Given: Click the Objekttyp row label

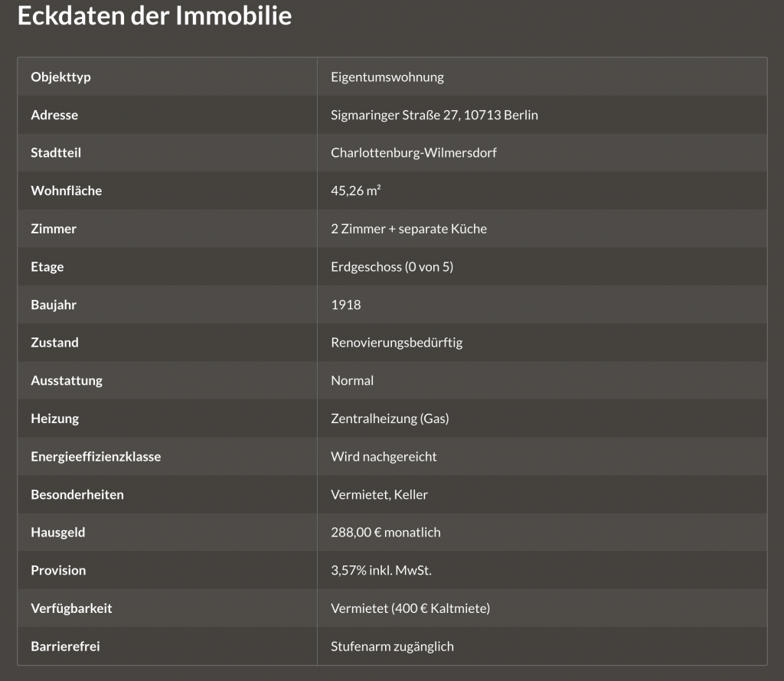Looking at the screenshot, I should point(60,77).
